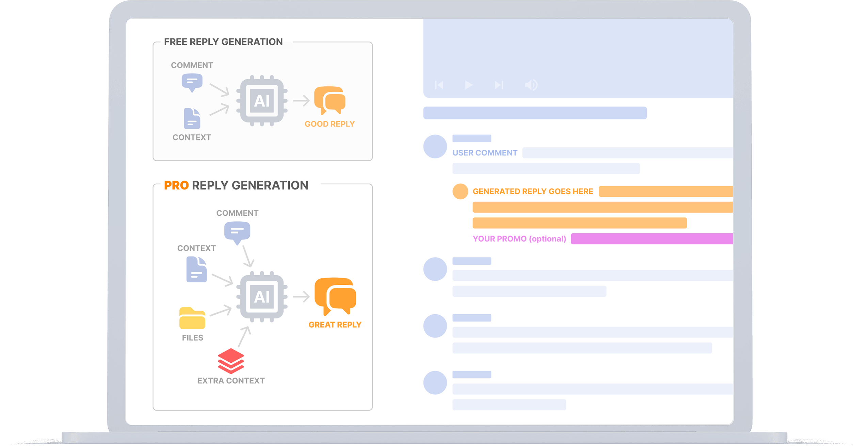Click the User Comment label text
868x446 pixels.
485,153
